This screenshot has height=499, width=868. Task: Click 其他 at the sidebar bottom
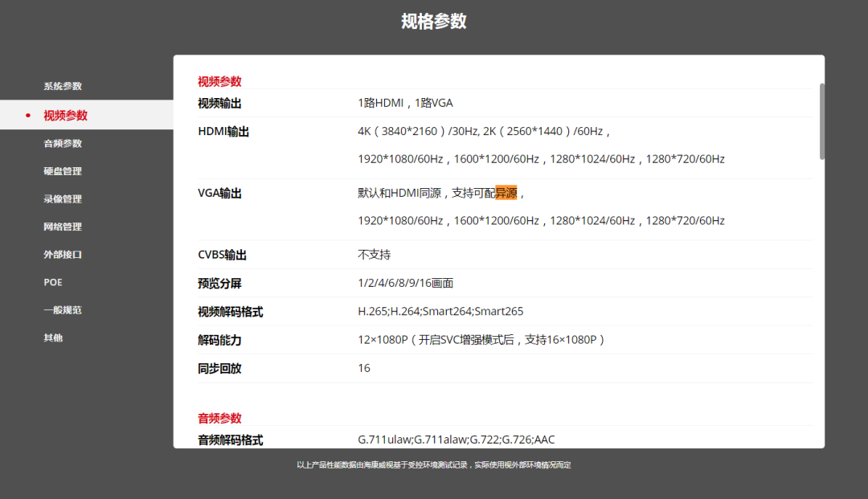click(53, 337)
